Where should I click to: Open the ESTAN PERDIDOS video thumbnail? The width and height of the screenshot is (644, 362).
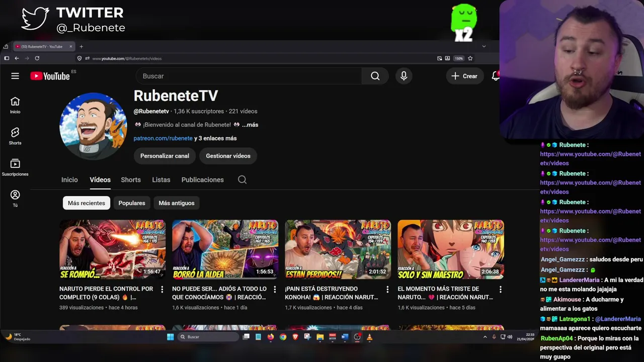pos(338,249)
